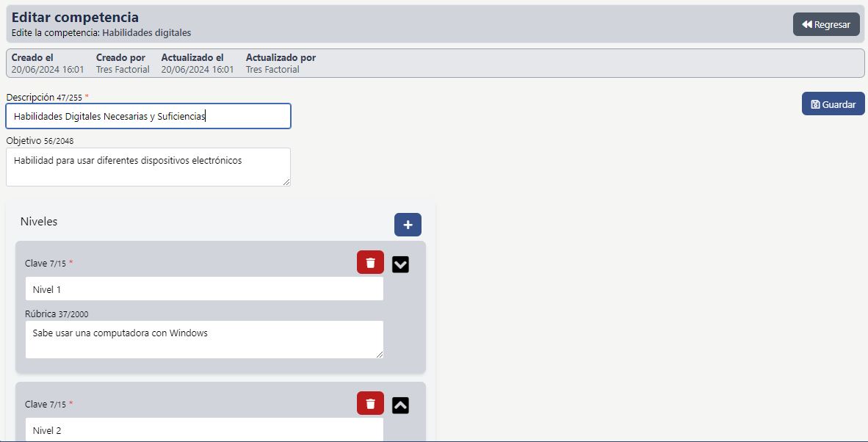Save changes with the Guardar button
The height and width of the screenshot is (442, 868).
(833, 104)
